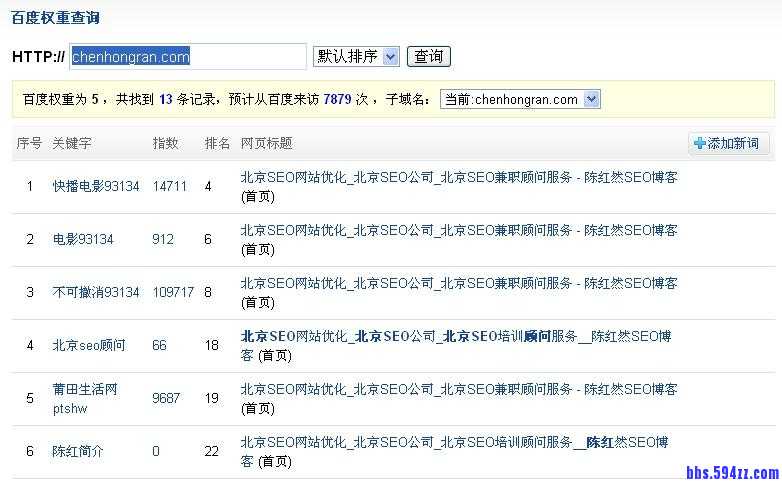Screen dimensions: 782x483
Task: Open keyword link 莆田生活网 ptshw
Action: [x=85, y=398]
